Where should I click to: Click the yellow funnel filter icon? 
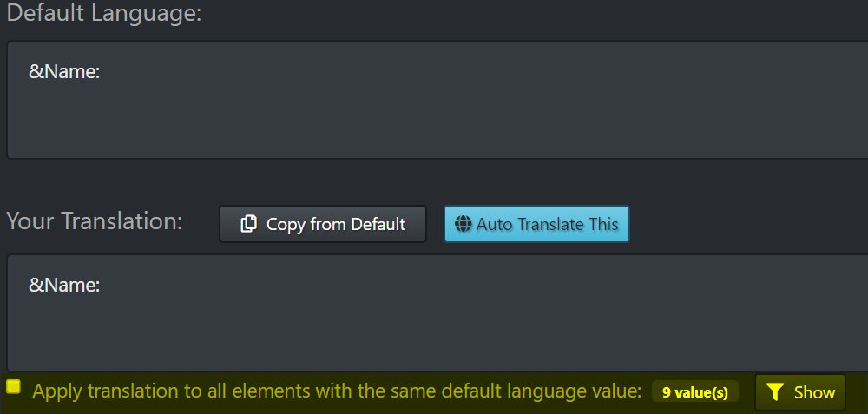(x=777, y=392)
